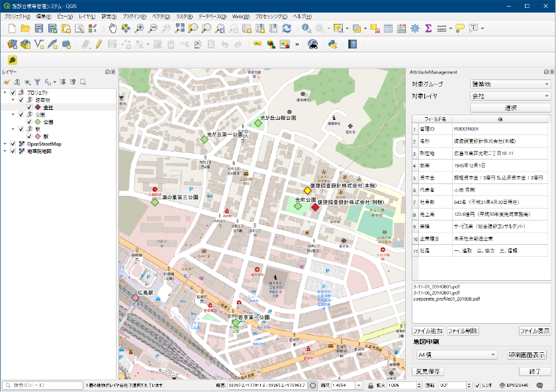The image size is (556, 392).
Task: Click the ファイル削除 button
Action: pos(463,331)
